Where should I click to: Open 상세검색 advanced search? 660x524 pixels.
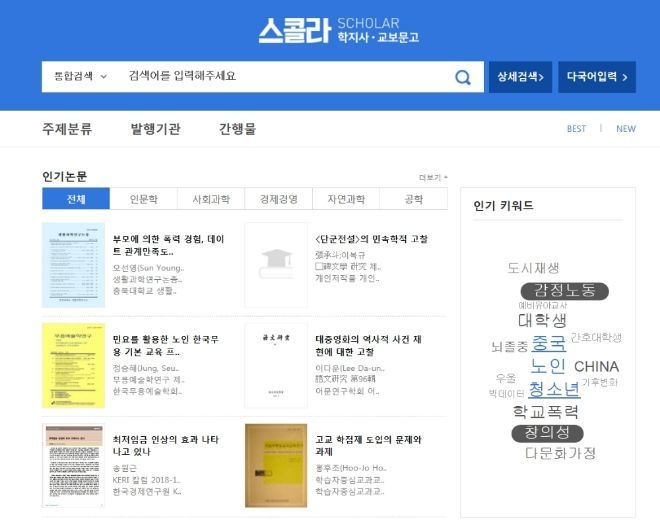(x=520, y=77)
